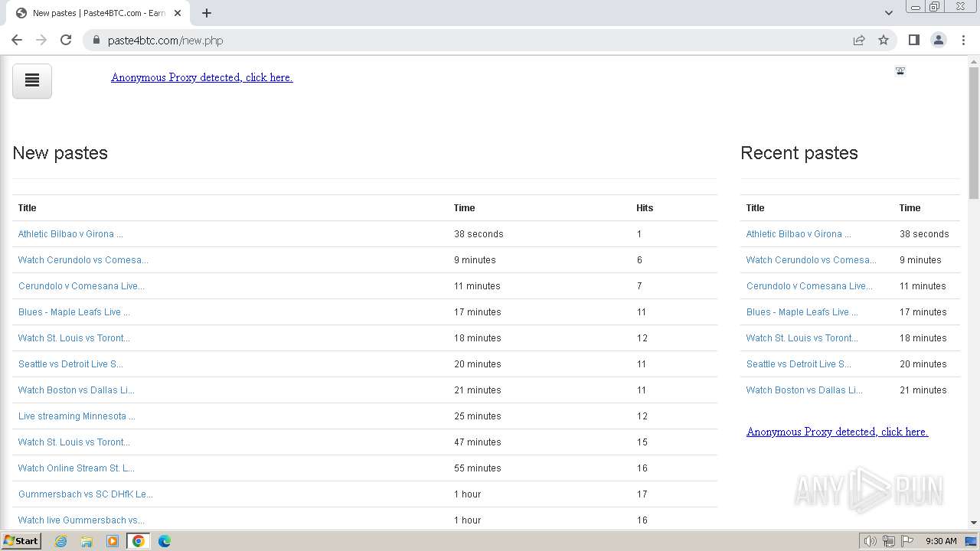
Task: Select the 25 minutes time cell
Action: tap(478, 416)
